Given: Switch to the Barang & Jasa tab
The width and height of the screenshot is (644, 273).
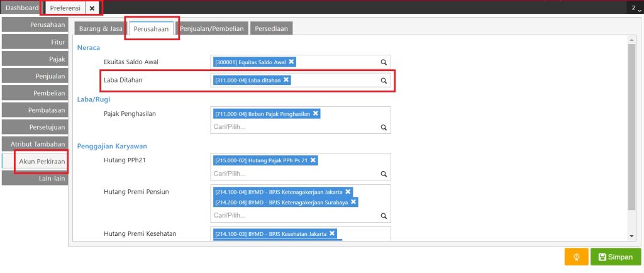Looking at the screenshot, I should click(x=100, y=29).
